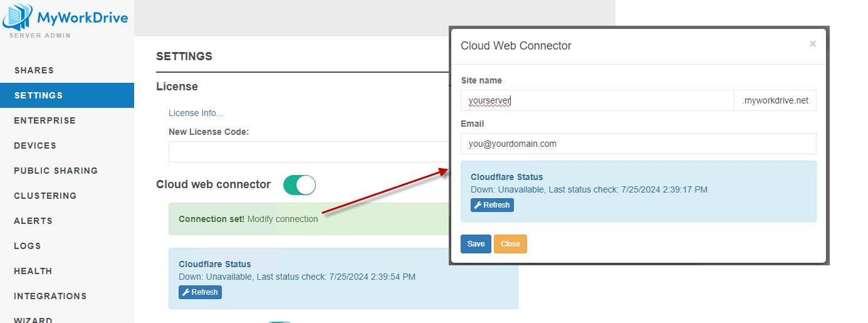The height and width of the screenshot is (323, 868).
Task: Go to the Enterprise section
Action: [44, 120]
